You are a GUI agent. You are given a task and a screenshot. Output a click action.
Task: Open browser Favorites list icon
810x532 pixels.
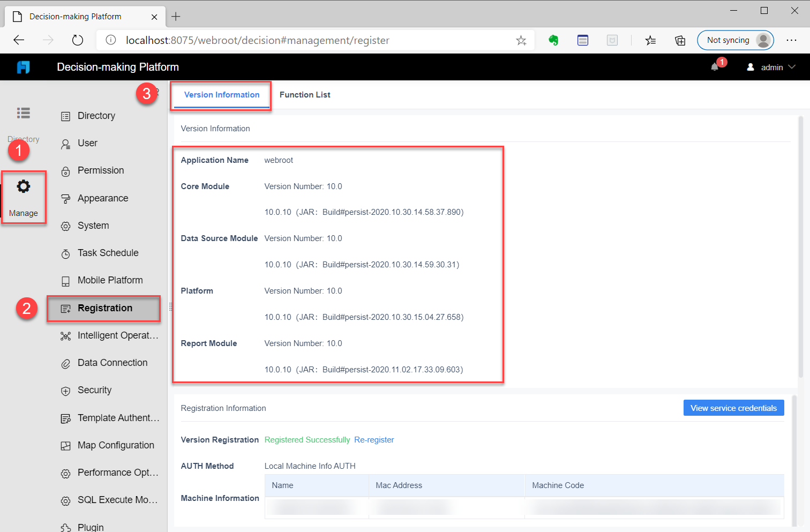coord(650,40)
